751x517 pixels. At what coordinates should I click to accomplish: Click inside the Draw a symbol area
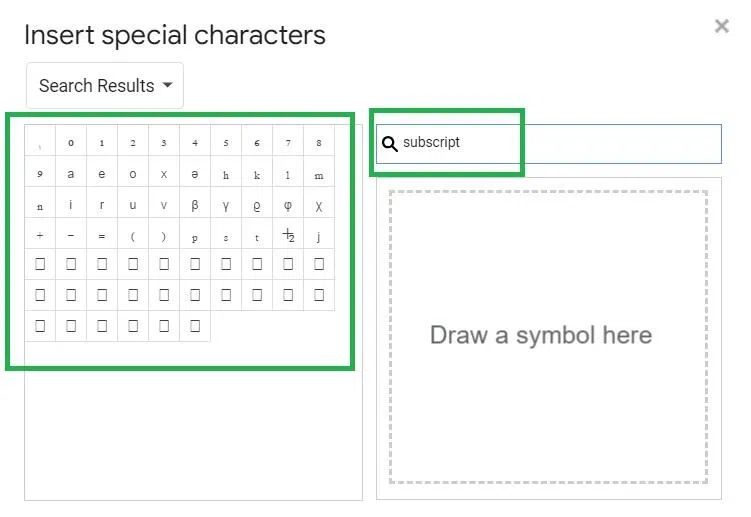(548, 336)
